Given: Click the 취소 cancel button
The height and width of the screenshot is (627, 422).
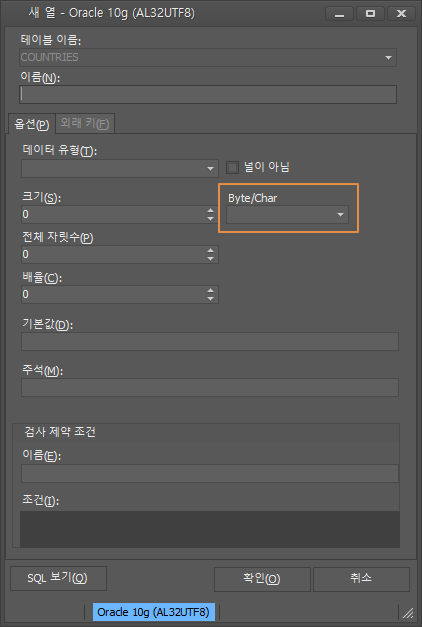Looking at the screenshot, I should coord(361,579).
